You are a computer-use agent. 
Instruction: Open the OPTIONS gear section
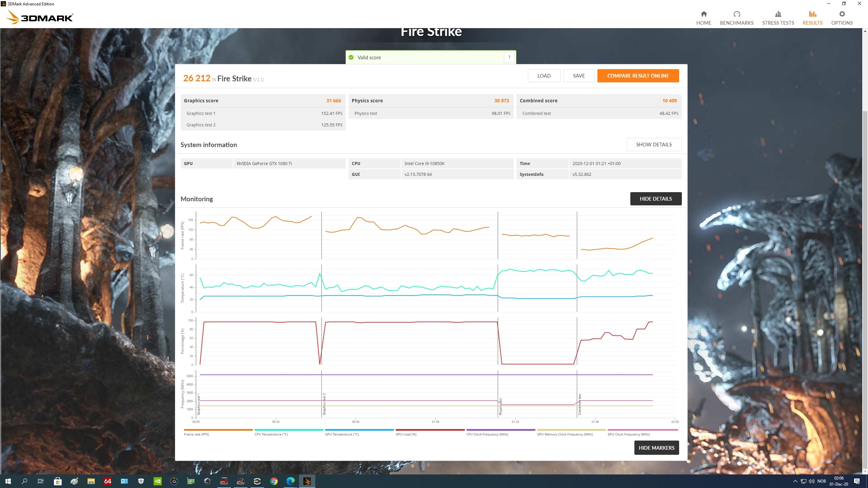[x=842, y=18]
